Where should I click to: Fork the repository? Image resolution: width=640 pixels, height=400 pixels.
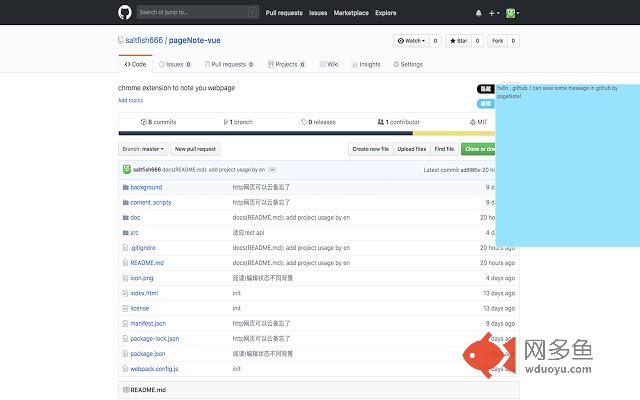[498, 41]
